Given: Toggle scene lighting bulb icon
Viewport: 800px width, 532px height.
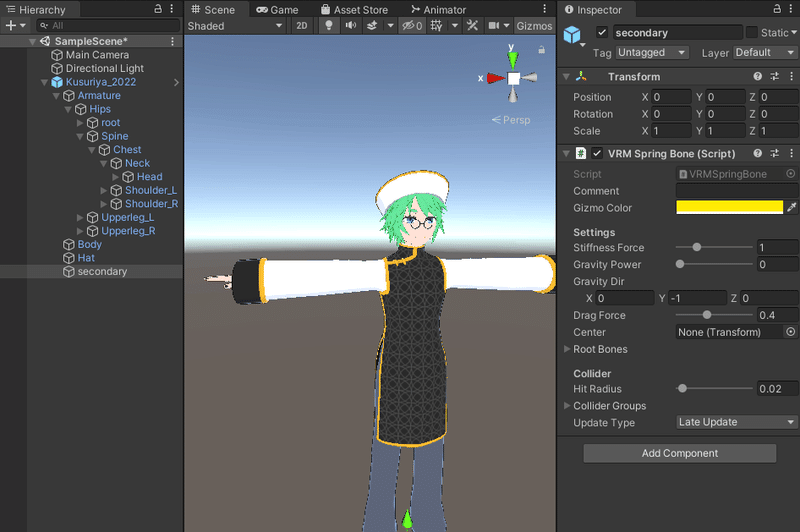Looking at the screenshot, I should pos(329,26).
